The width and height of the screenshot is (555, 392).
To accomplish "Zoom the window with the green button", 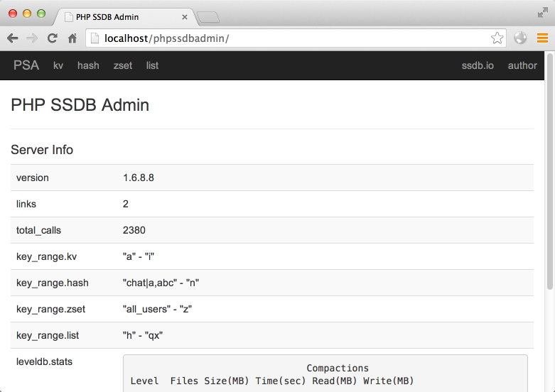I will pyautogui.click(x=41, y=13).
